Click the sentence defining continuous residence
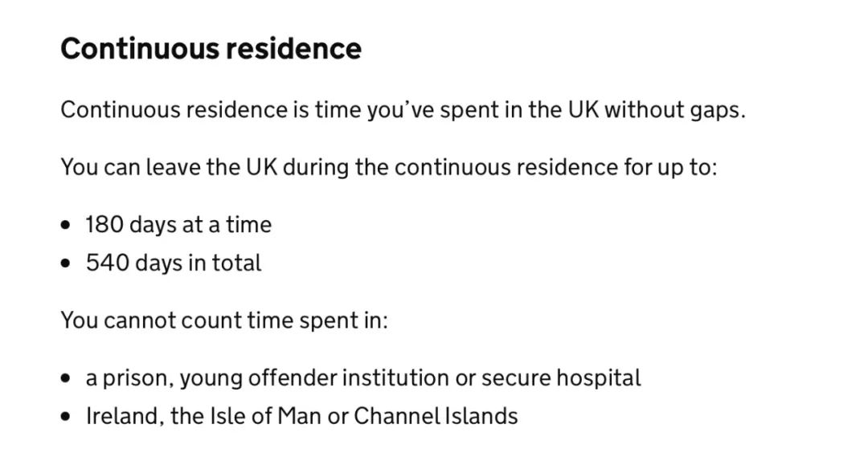The width and height of the screenshot is (868, 449). 403,109
